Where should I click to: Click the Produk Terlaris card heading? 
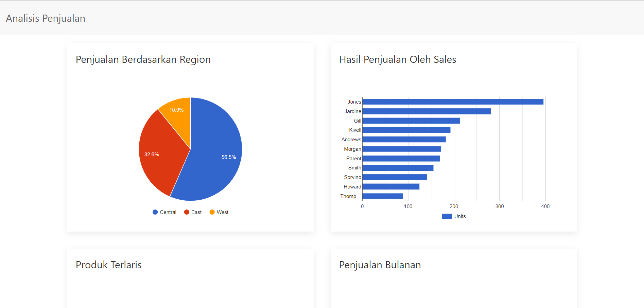point(109,265)
